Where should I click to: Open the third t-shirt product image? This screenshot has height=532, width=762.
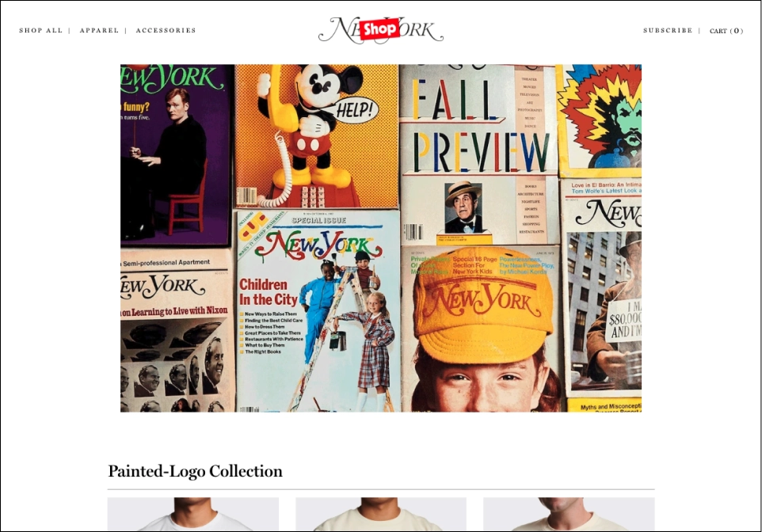click(x=569, y=514)
